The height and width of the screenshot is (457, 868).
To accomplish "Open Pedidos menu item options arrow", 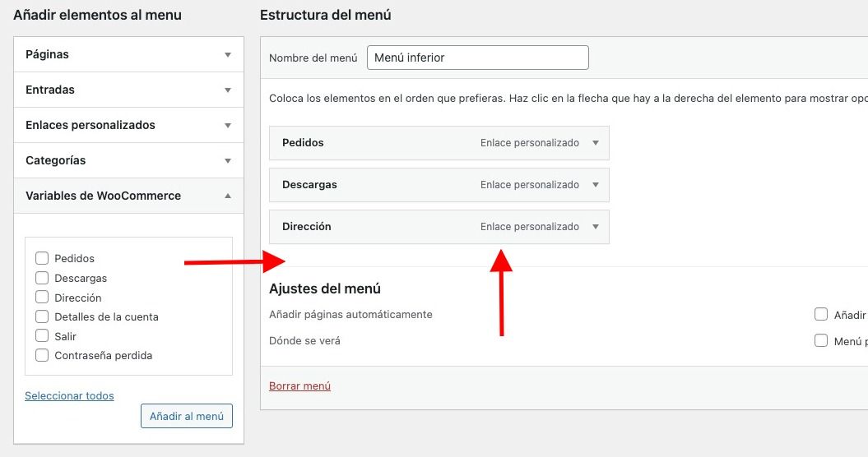I will pos(596,143).
